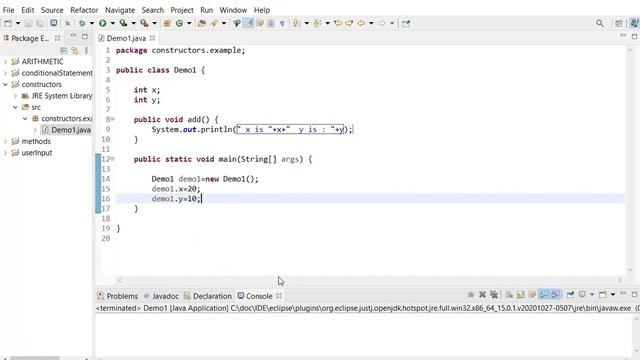Click the Back navigation yellow arrow
Image resolution: width=640 pixels, height=360 pixels.
(x=361, y=23)
